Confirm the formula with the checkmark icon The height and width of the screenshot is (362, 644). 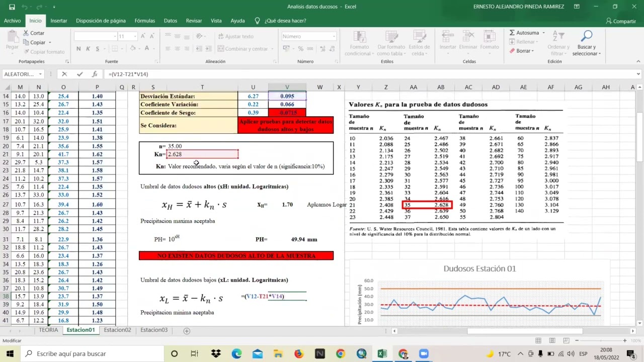[79, 74]
